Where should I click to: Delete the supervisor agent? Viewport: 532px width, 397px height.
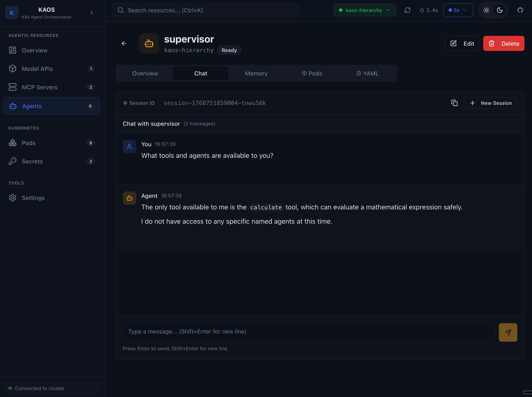coord(504,43)
